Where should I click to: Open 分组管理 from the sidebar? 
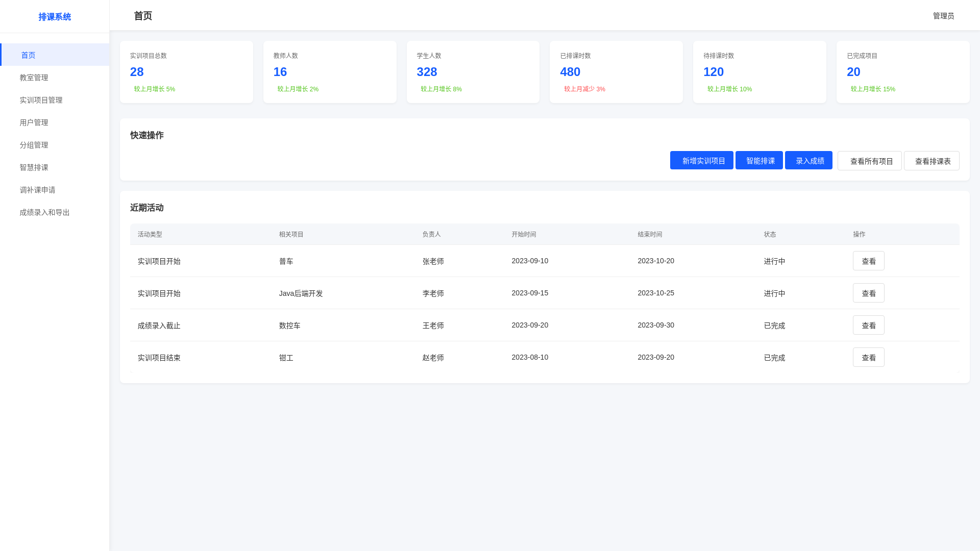[x=34, y=145]
